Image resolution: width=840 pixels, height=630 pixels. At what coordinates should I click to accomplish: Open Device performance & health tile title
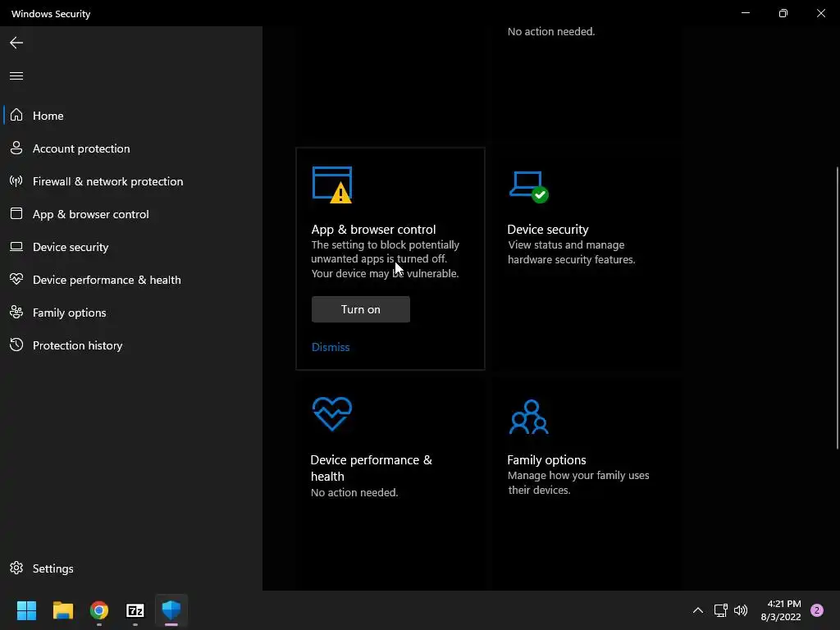tap(372, 468)
